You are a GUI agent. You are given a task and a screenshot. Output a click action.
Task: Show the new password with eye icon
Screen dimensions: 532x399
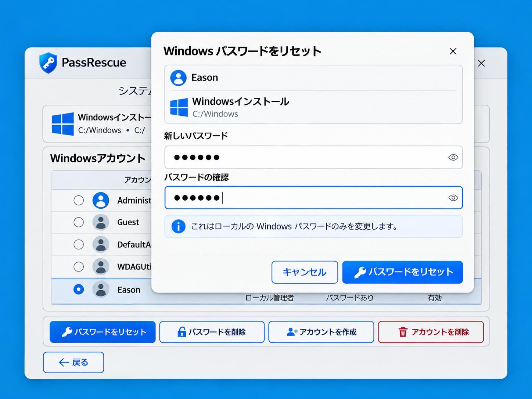(x=453, y=157)
